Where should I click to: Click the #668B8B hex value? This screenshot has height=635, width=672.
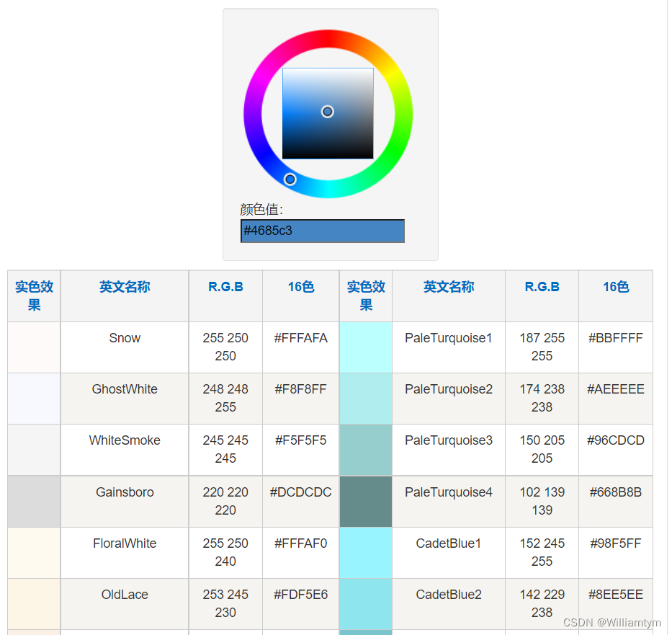click(x=616, y=492)
